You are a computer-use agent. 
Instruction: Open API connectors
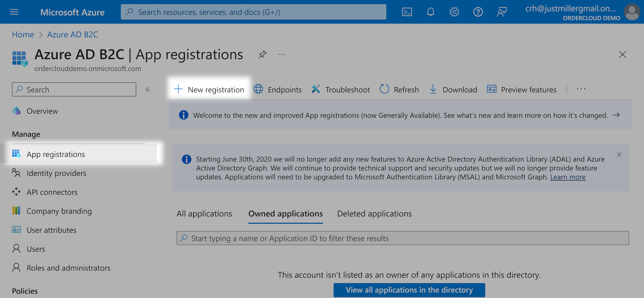coord(52,192)
